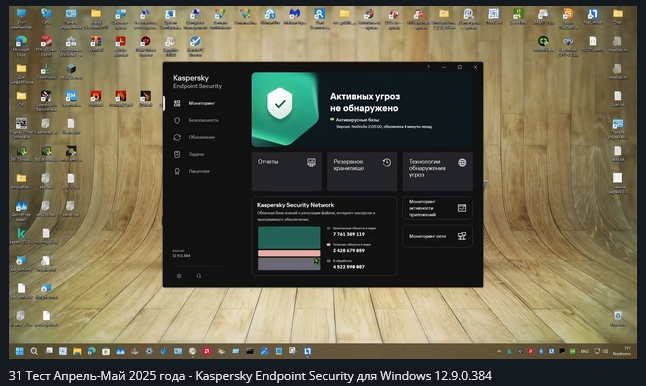Image resolution: width=646 pixels, height=386 pixels.
Task: Click the value 7 761 389 119
Action: pos(349,234)
